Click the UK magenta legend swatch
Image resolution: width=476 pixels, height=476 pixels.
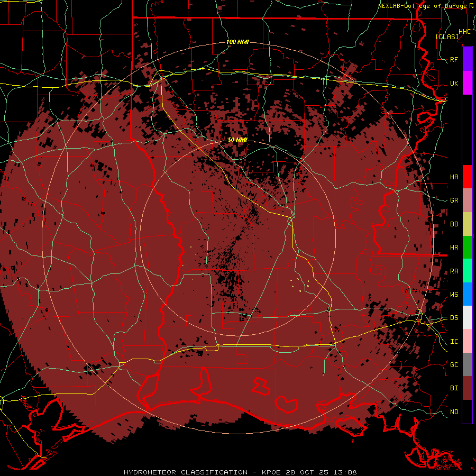pyautogui.click(x=467, y=83)
